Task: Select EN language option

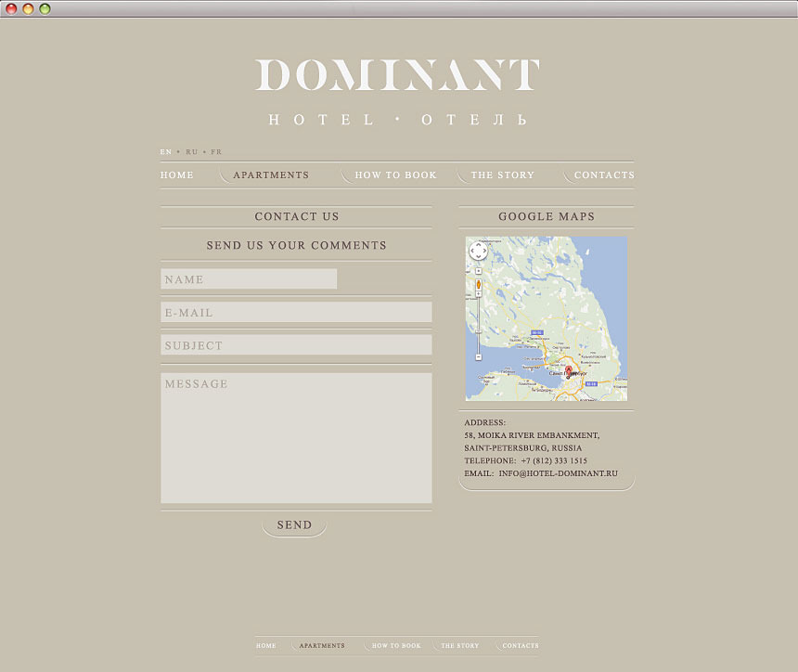Action: pos(166,151)
